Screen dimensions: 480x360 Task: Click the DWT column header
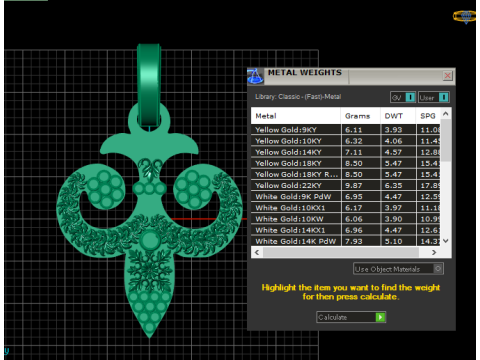398,116
